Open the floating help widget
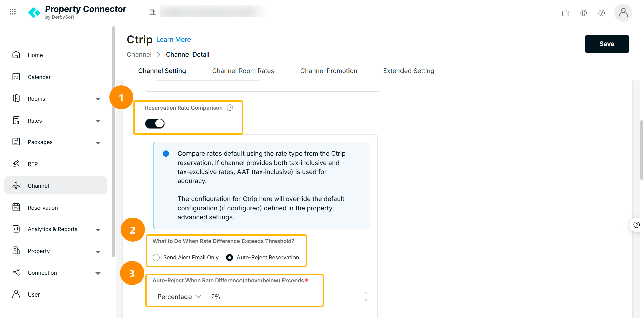Viewport: 644px width, 318px height. coord(636,225)
